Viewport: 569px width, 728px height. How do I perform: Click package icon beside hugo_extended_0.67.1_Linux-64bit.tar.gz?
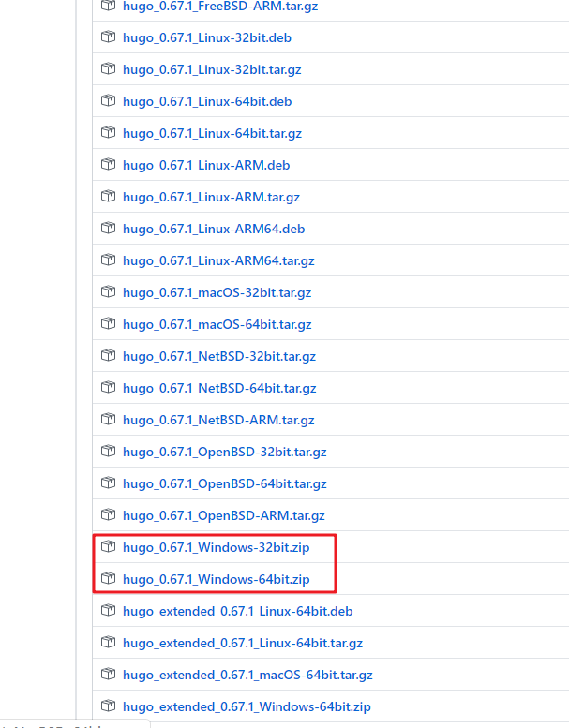108,643
